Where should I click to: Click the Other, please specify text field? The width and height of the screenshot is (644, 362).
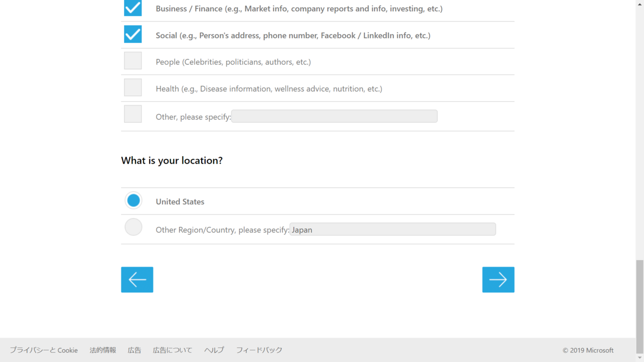pos(334,116)
